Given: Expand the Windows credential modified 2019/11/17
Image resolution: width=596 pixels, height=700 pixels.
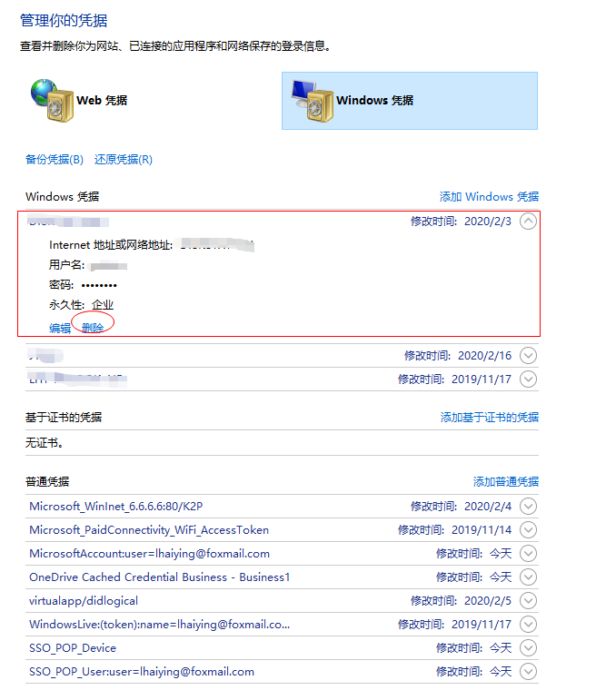Looking at the screenshot, I should 528,380.
